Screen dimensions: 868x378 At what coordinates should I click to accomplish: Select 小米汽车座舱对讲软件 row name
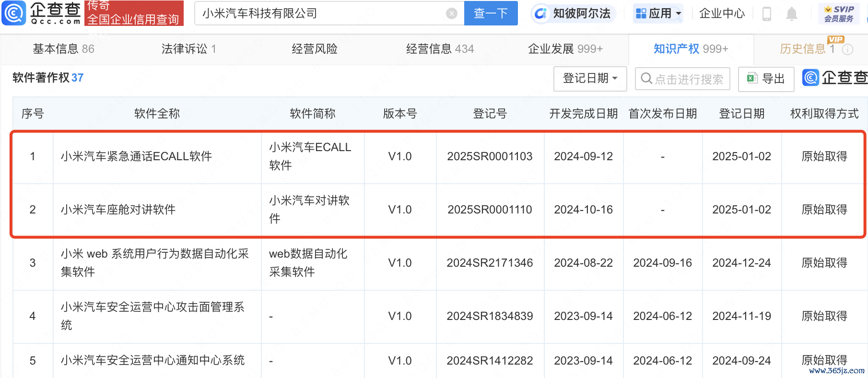click(x=118, y=210)
